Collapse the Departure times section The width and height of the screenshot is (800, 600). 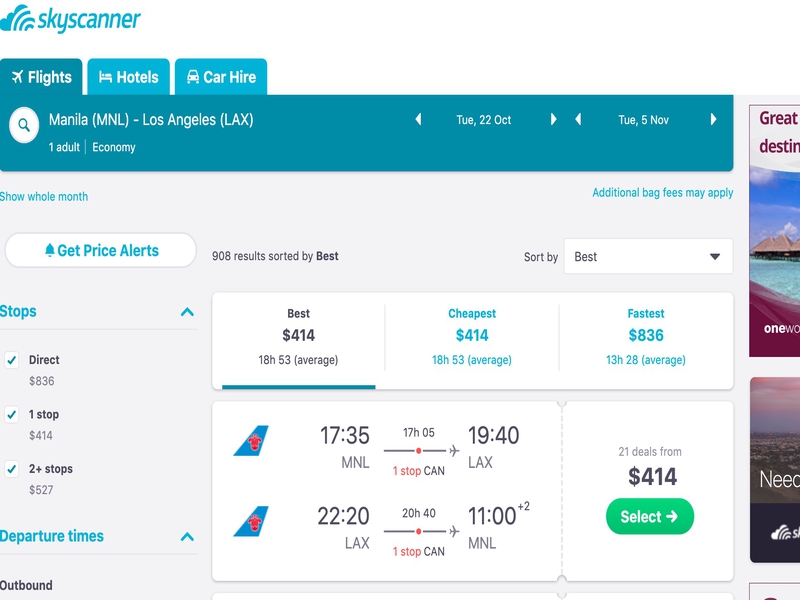click(187, 537)
